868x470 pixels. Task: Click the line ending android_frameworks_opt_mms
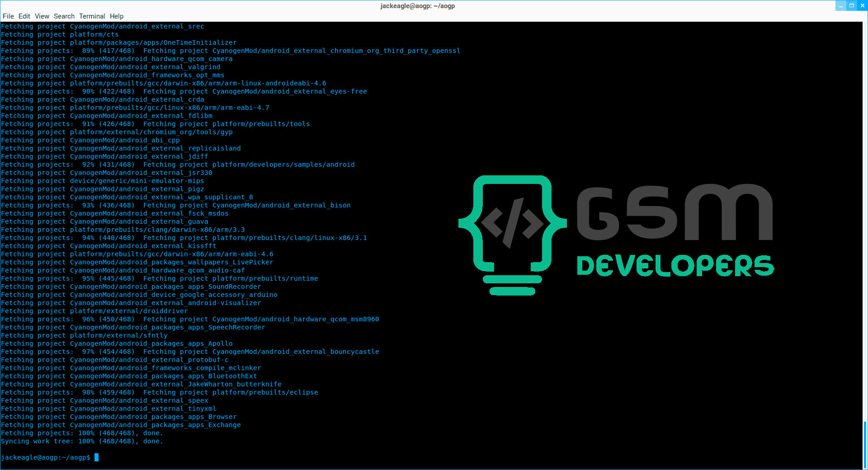tap(113, 75)
